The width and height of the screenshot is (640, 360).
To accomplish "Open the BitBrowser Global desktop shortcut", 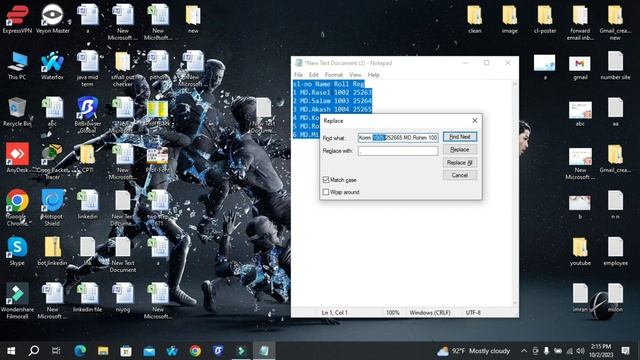I will point(87,115).
